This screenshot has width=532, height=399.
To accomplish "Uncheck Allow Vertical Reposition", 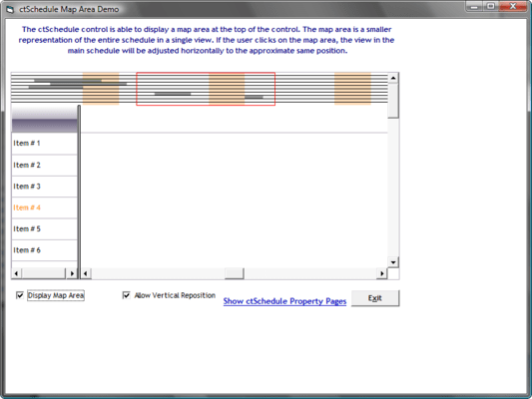I will click(x=126, y=295).
